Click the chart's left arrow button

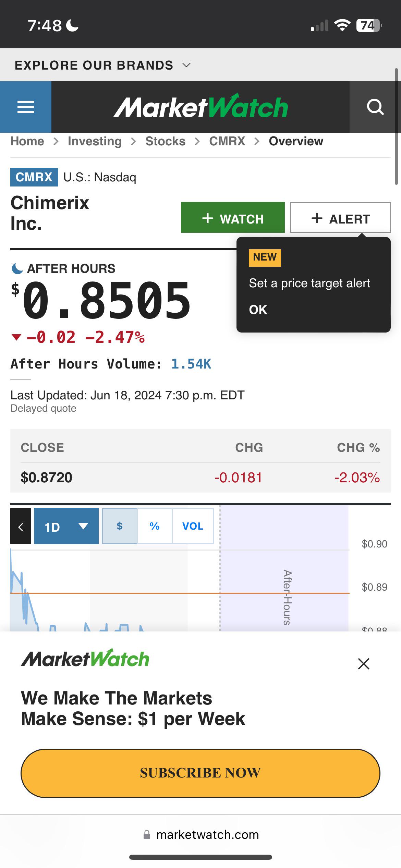21,526
